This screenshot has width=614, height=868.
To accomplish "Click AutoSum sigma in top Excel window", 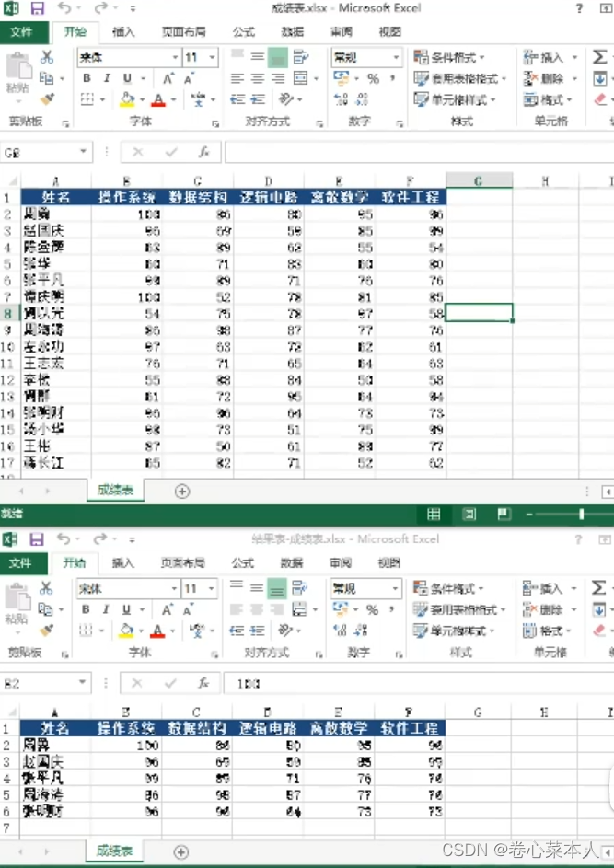I will click(599, 57).
